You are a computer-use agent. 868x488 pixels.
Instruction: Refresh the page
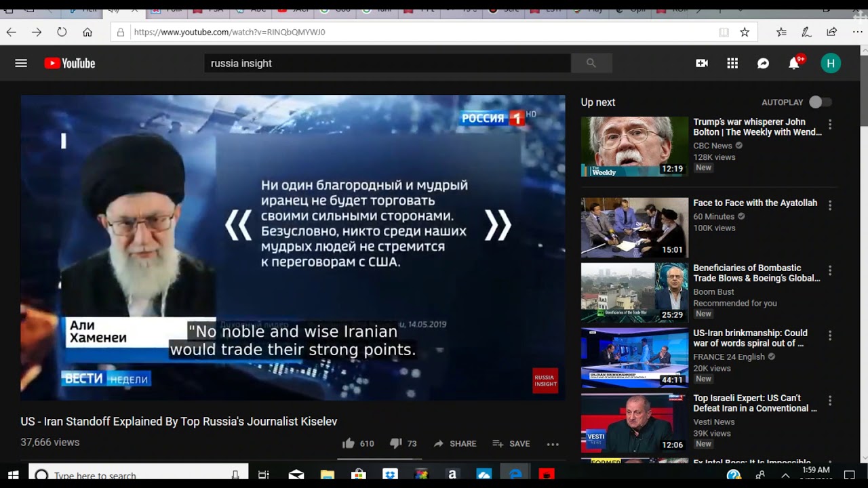click(62, 32)
